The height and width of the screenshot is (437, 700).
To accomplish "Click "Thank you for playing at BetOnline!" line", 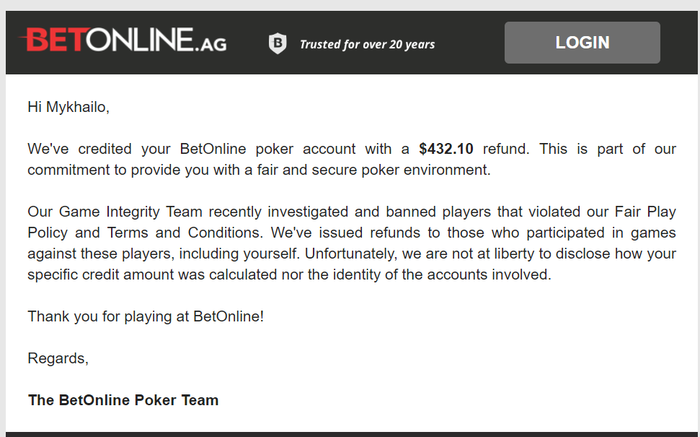I will point(145,316).
